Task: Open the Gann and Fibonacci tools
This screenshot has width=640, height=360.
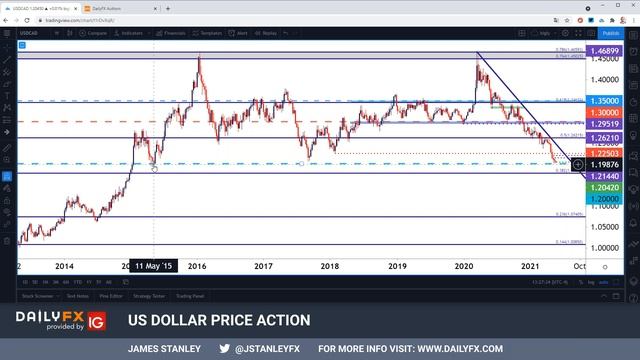Action: click(x=7, y=72)
